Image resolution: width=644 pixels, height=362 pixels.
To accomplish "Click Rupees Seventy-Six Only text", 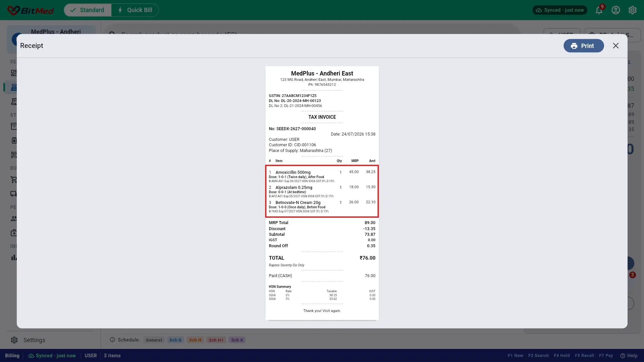I will pyautogui.click(x=287, y=265).
